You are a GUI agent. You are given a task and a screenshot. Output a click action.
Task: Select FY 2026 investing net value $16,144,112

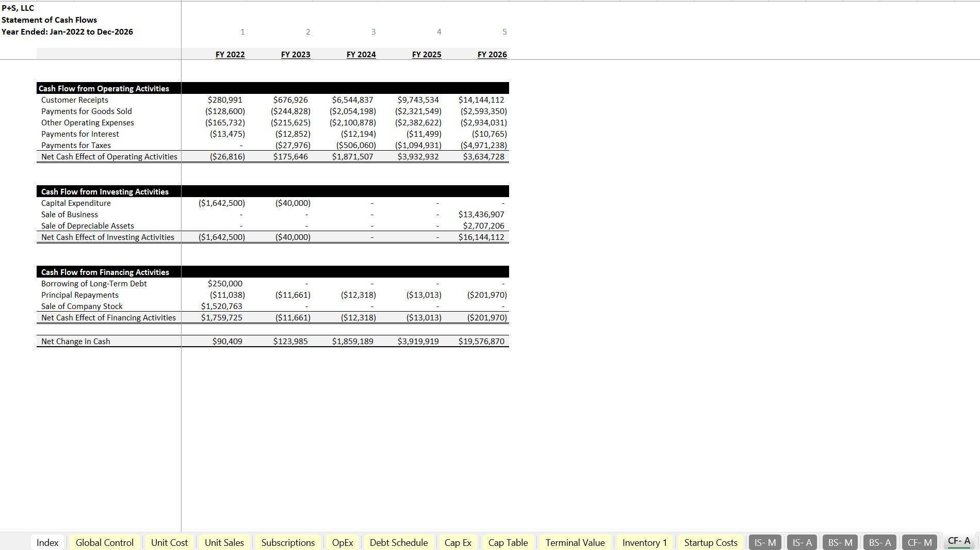pos(481,237)
